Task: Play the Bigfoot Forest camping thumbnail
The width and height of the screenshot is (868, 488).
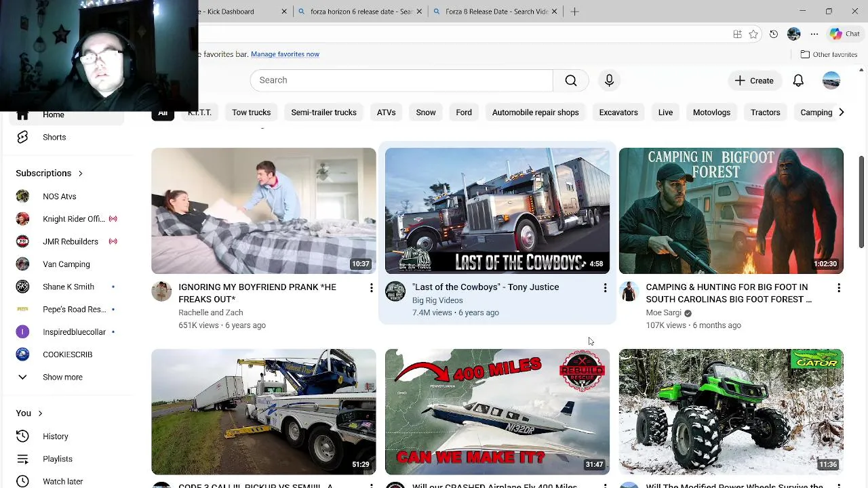Action: pyautogui.click(x=731, y=211)
